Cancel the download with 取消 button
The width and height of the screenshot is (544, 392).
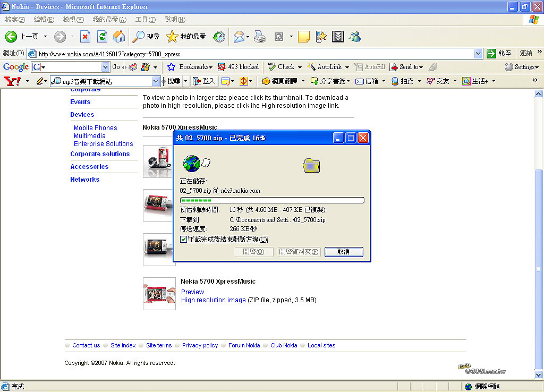(x=344, y=252)
